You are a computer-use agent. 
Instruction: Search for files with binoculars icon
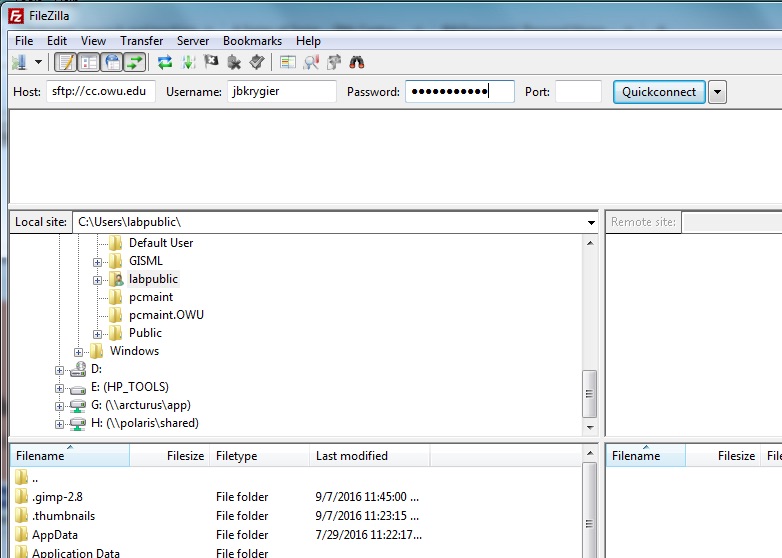coord(357,62)
